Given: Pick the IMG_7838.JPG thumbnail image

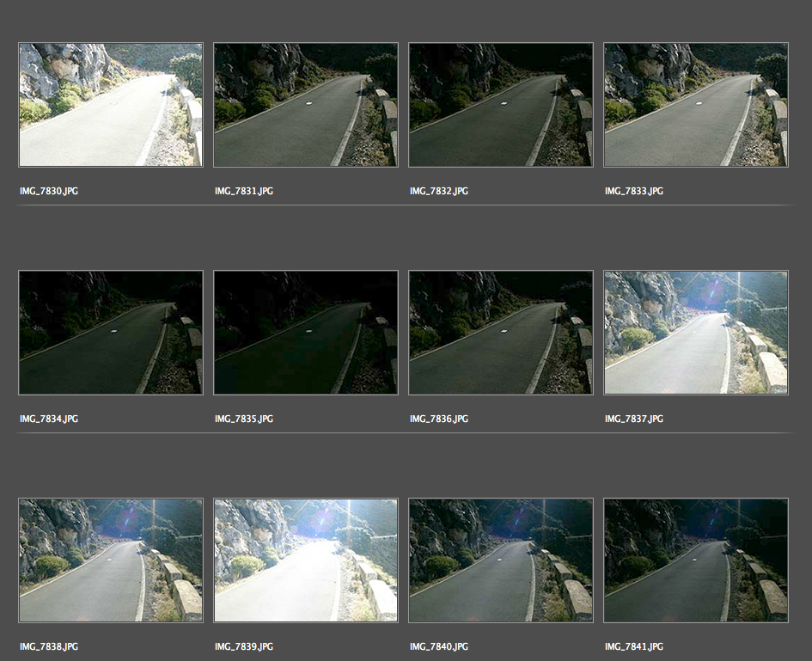Looking at the screenshot, I should [x=111, y=560].
